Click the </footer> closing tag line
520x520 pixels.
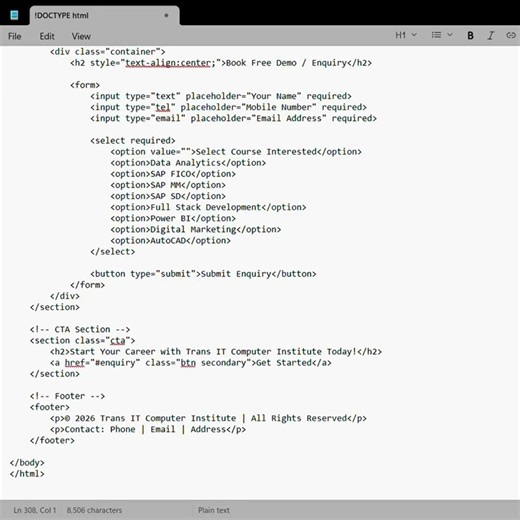click(x=52, y=440)
